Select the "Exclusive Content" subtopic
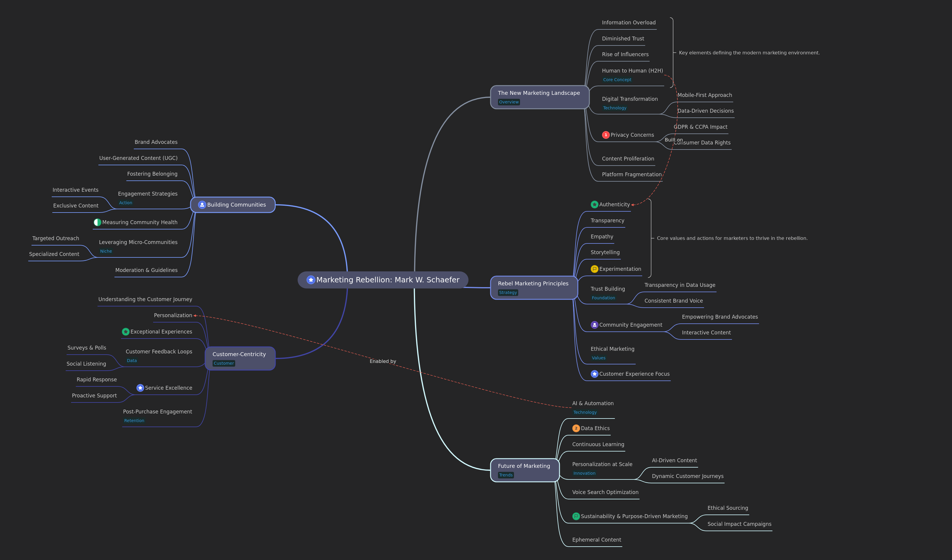Screen dimensions: 952x560 (x=76, y=206)
